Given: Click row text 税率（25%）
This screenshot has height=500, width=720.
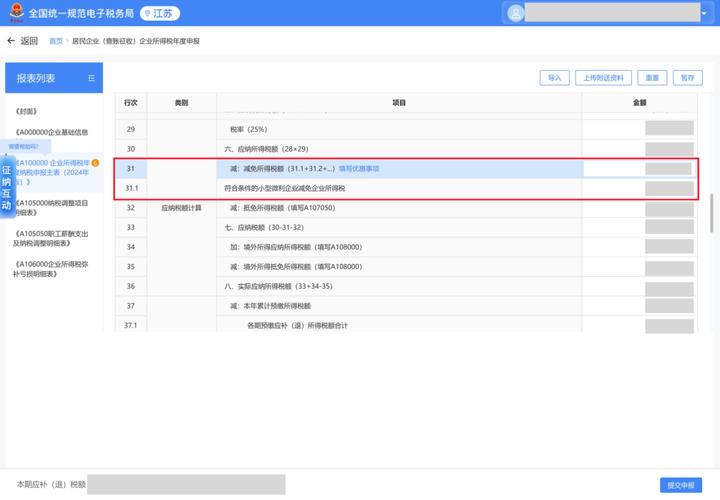Looking at the screenshot, I should (x=248, y=129).
